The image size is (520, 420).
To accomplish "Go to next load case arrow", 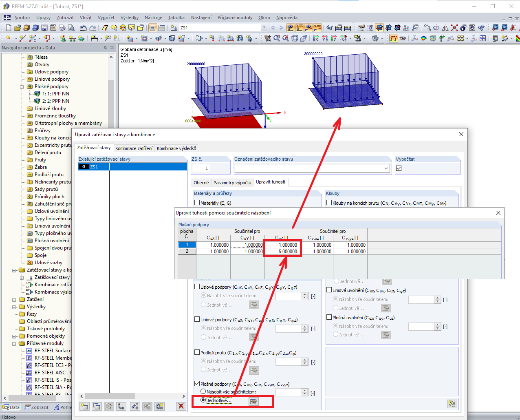I will click(x=281, y=28).
